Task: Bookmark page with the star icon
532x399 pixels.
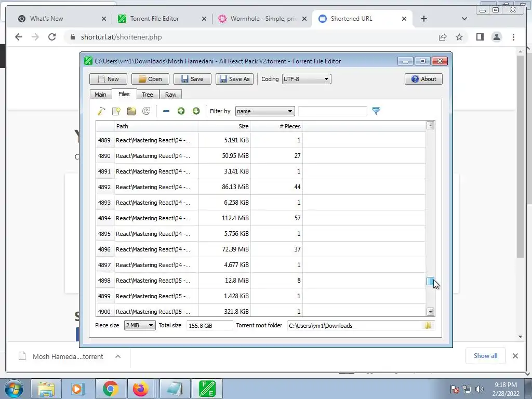Action: point(459,37)
